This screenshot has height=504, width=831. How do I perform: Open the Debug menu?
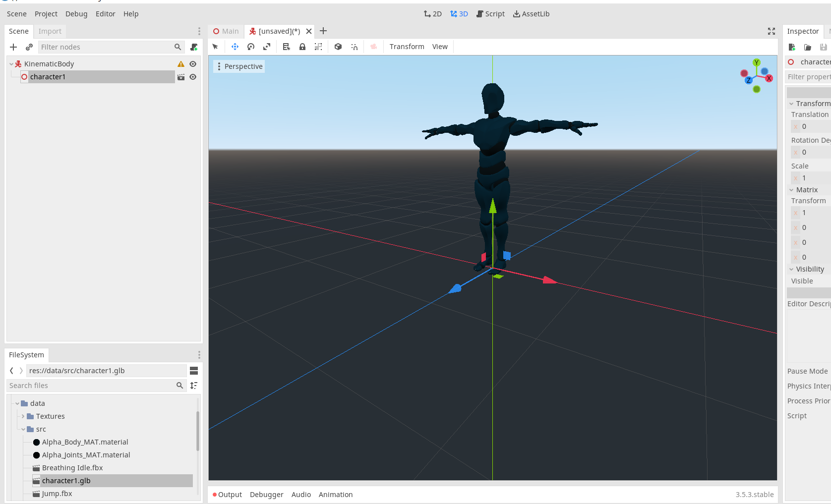coord(76,14)
